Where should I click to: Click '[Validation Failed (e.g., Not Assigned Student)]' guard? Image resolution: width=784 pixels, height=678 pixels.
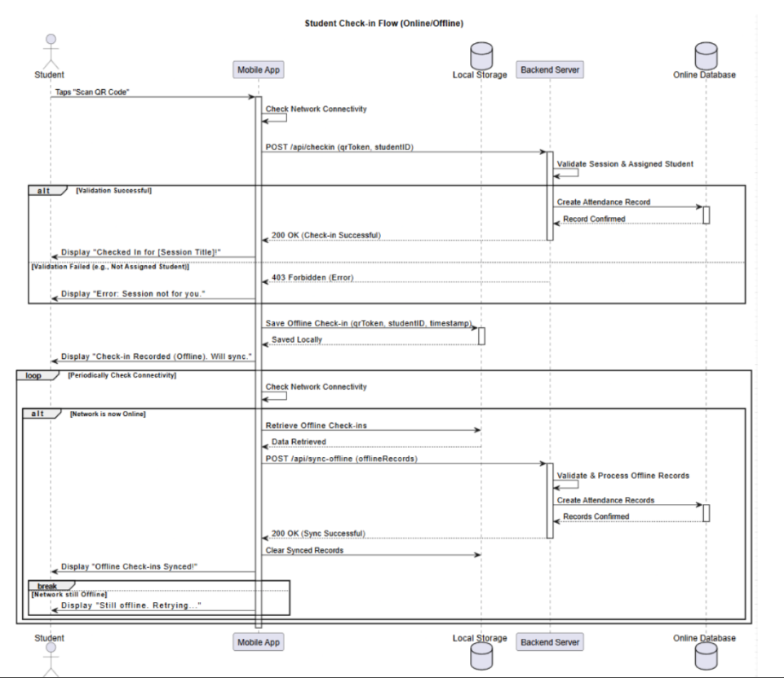(110, 267)
